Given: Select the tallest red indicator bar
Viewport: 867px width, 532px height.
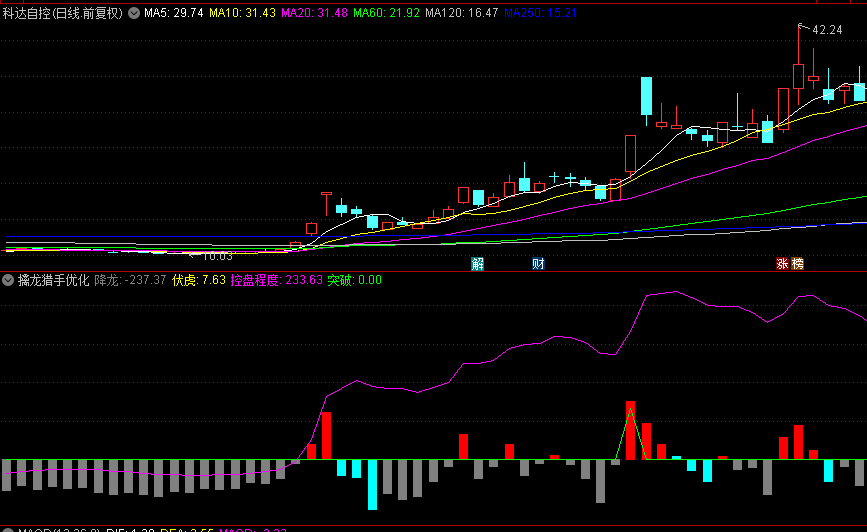Looking at the screenshot, I should click(630, 430).
